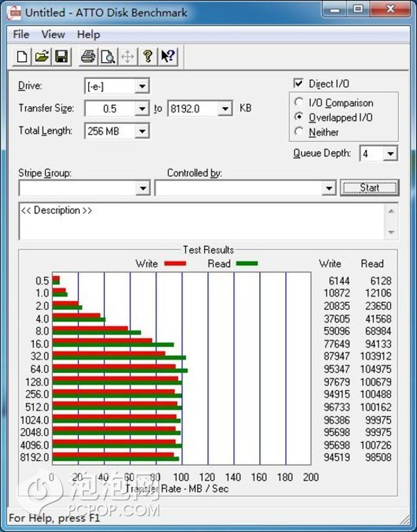This screenshot has width=417, height=532.
Task: Open About via question mark icon
Action: [x=148, y=56]
